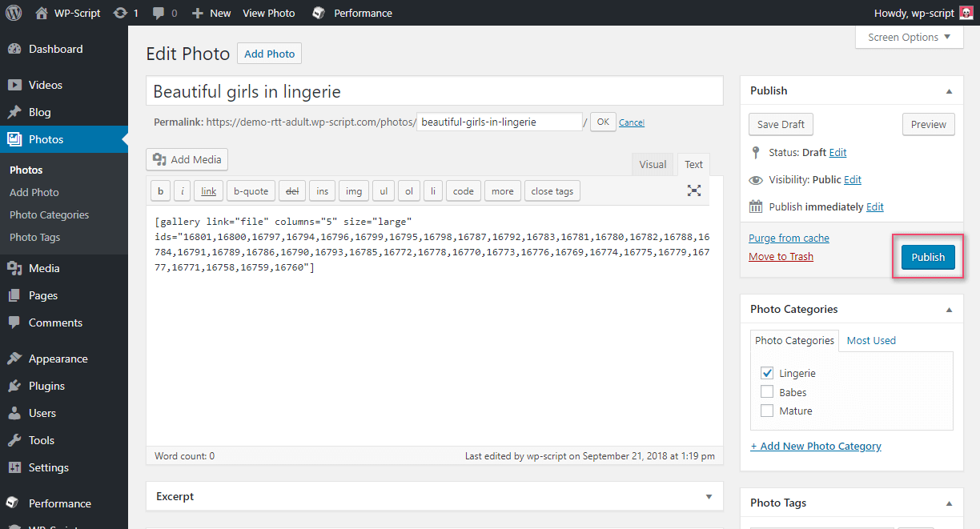Click the WordPress logo icon
This screenshot has height=529, width=980.
pyautogui.click(x=14, y=13)
